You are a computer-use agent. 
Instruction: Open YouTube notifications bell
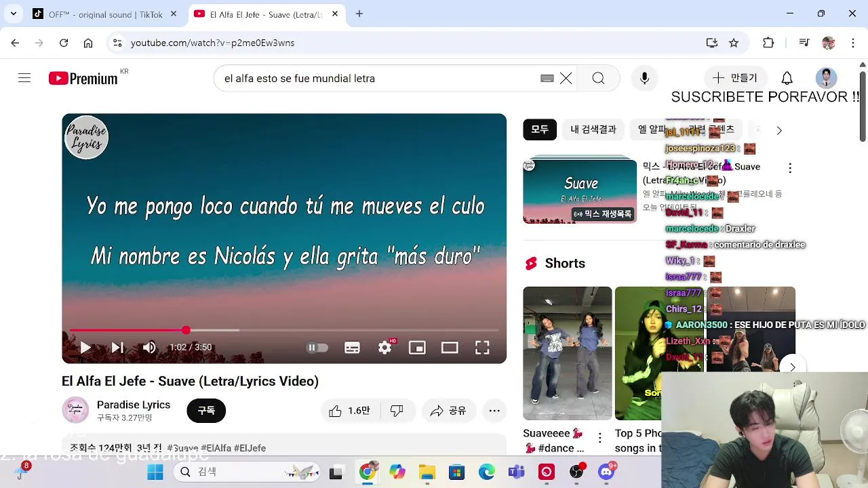pyautogui.click(x=787, y=78)
